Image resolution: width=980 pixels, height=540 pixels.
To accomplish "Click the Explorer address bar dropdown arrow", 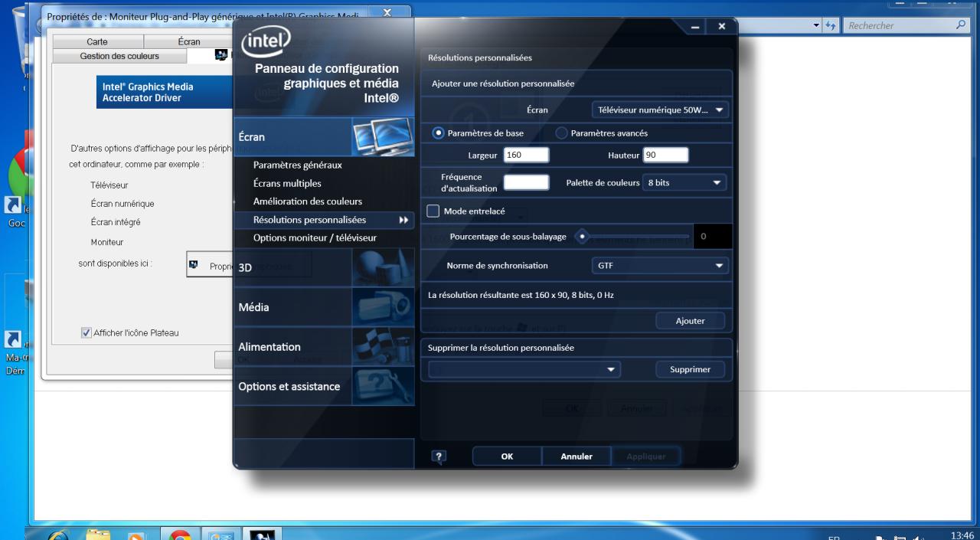I will [817, 25].
